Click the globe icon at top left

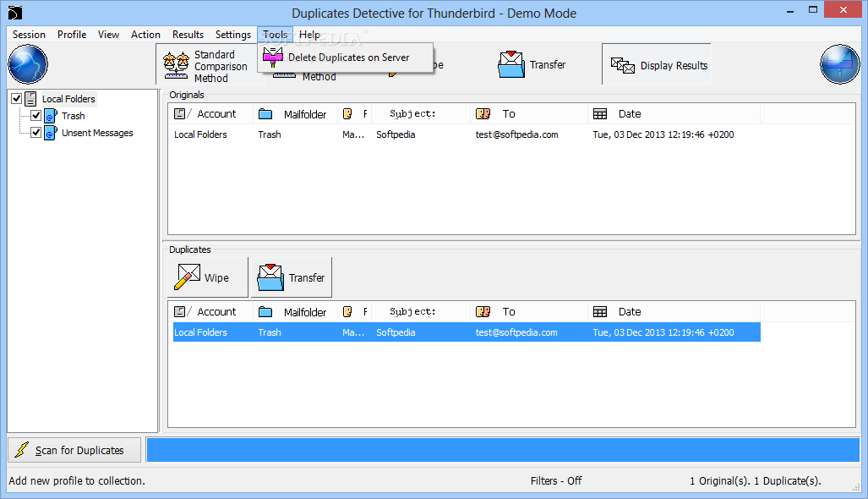pyautogui.click(x=28, y=64)
